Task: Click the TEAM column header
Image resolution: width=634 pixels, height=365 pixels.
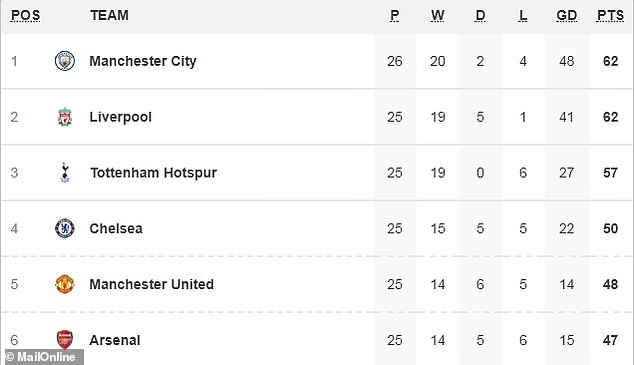Action: [110, 15]
